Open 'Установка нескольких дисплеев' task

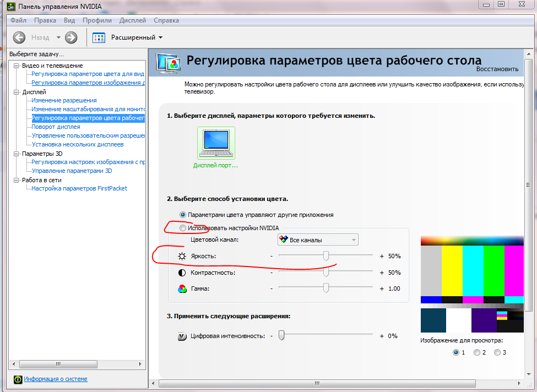tap(78, 144)
